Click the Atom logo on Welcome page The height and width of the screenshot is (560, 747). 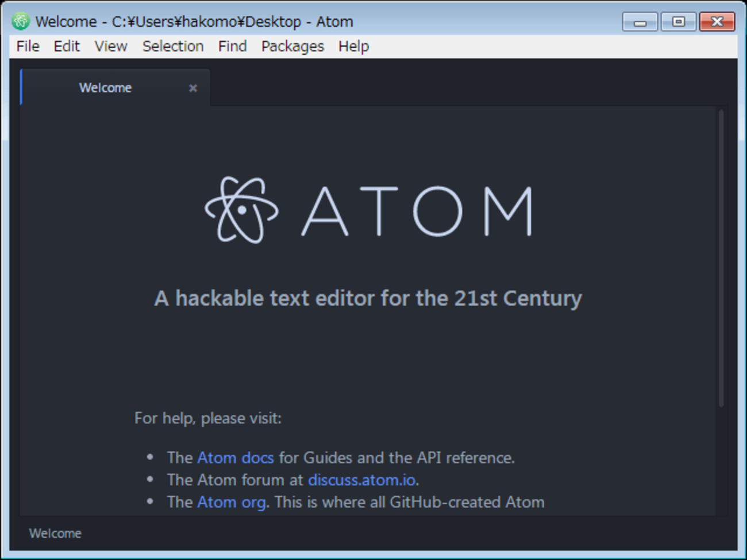(x=368, y=210)
